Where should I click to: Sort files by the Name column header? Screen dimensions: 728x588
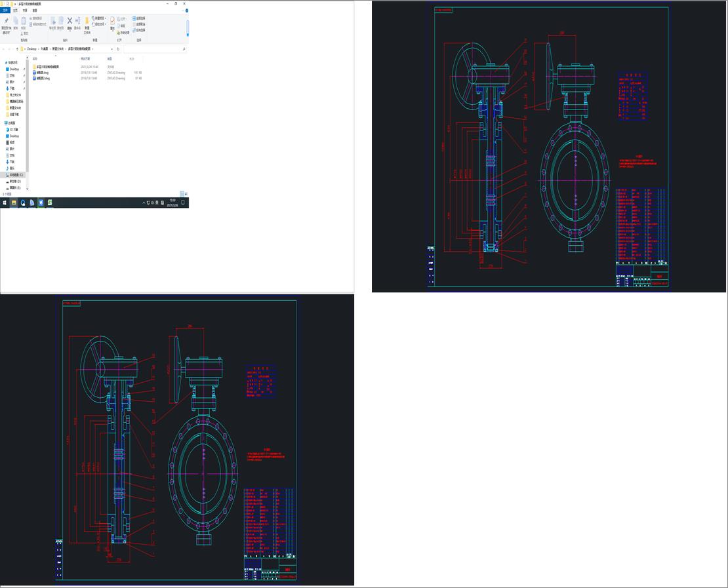click(x=35, y=59)
